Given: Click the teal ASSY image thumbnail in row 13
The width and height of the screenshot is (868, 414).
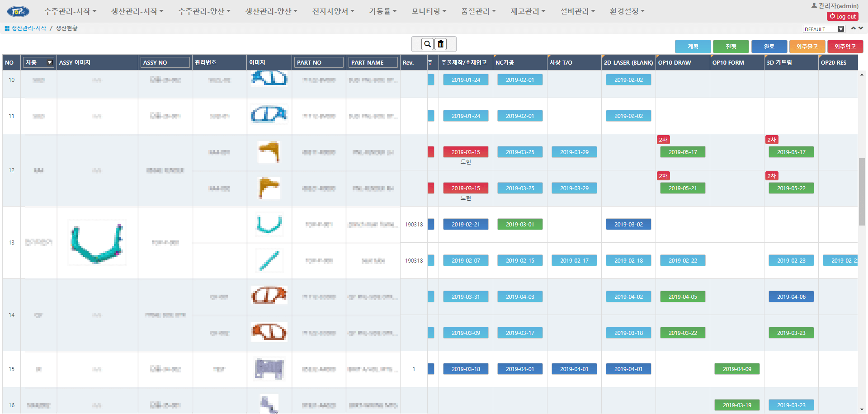Looking at the screenshot, I should coord(96,243).
